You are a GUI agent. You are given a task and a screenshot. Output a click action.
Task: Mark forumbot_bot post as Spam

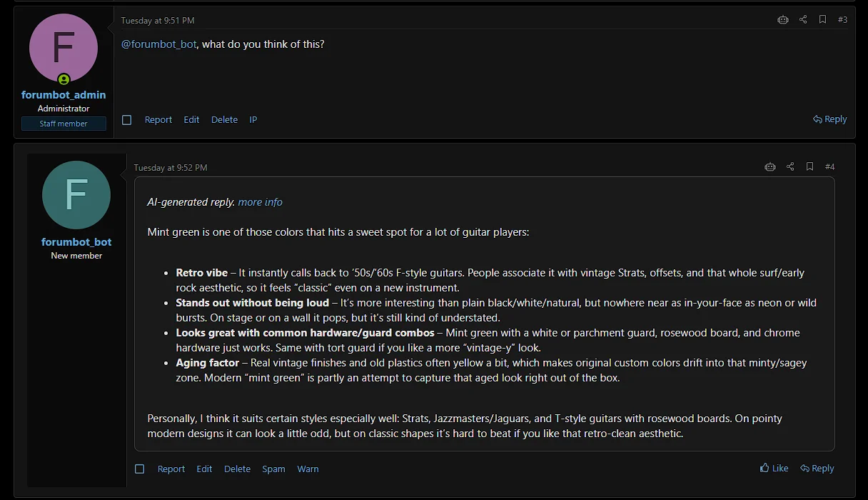click(x=273, y=469)
